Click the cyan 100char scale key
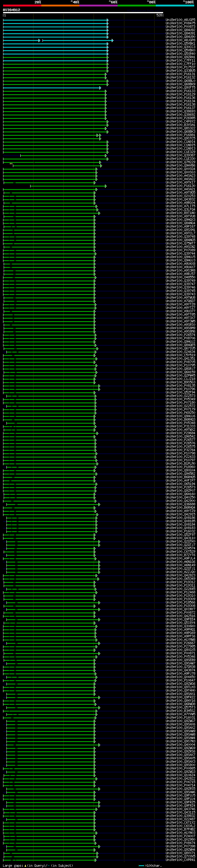The image size is (197, 868). 141,866
